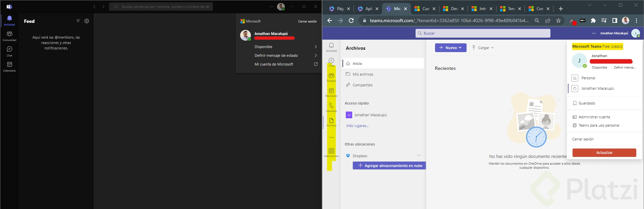The width and height of the screenshot is (644, 209).
Task: Bookmark this page with the star icon
Action: [x=558, y=20]
